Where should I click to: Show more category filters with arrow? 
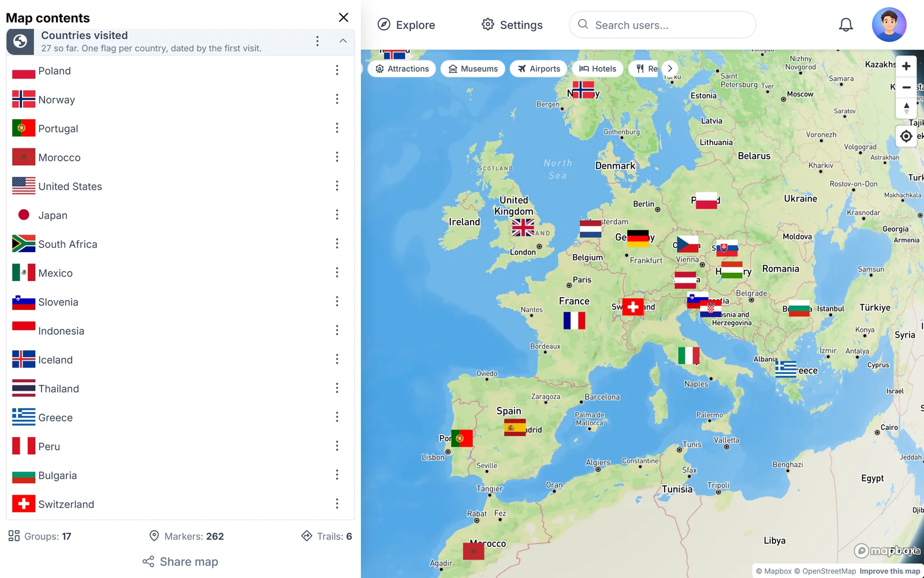(670, 68)
